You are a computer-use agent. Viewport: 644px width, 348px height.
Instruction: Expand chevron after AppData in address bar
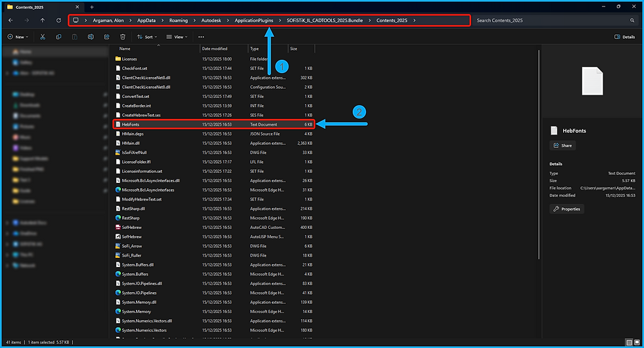point(162,20)
